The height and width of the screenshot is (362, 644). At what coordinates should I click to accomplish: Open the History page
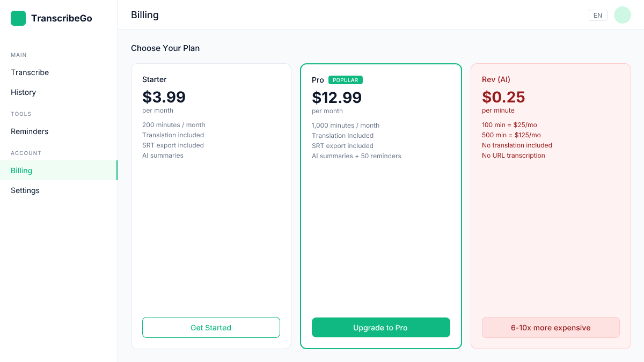coord(23,92)
